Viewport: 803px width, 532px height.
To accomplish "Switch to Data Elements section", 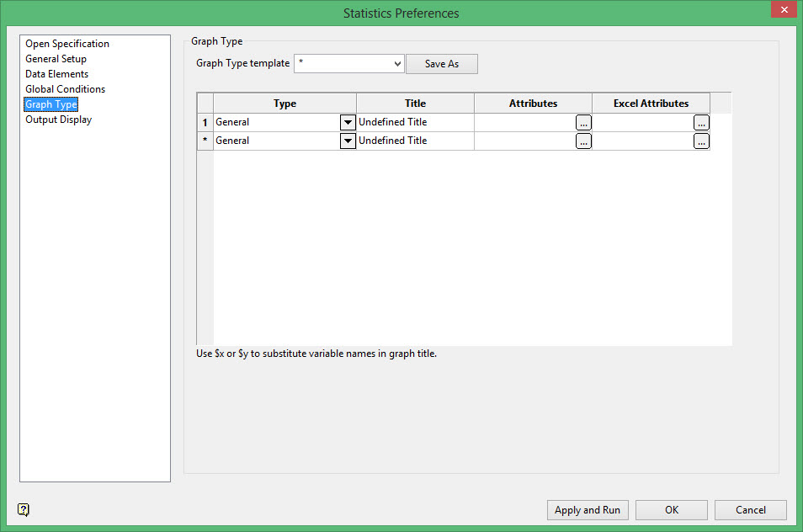I will tap(56, 74).
